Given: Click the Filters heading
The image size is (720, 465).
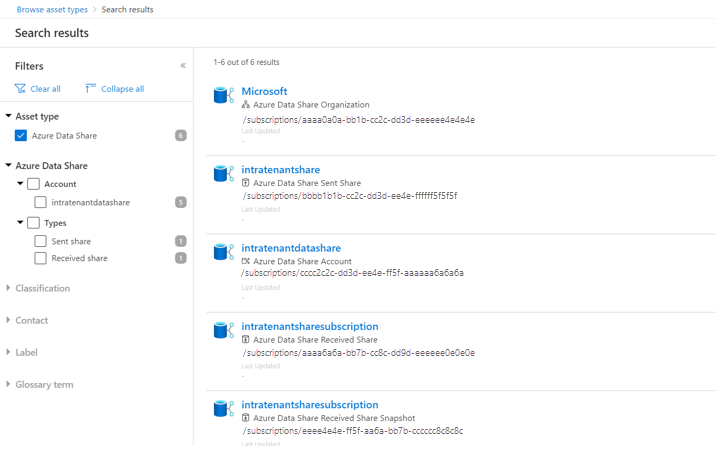Looking at the screenshot, I should 29,66.
